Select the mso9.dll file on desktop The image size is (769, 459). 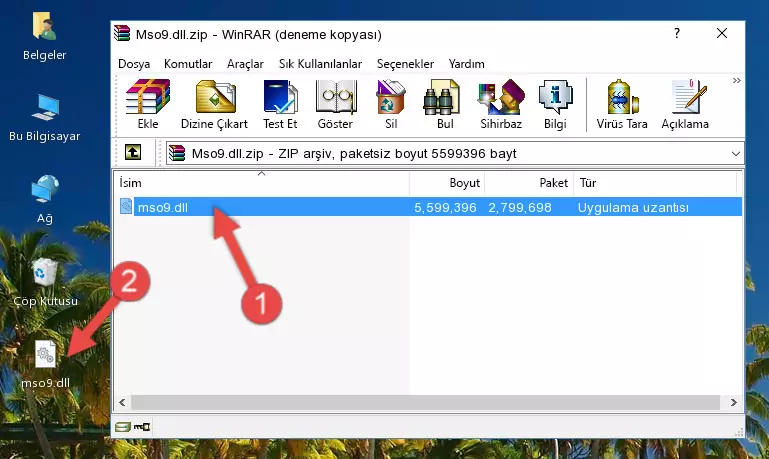[x=45, y=364]
